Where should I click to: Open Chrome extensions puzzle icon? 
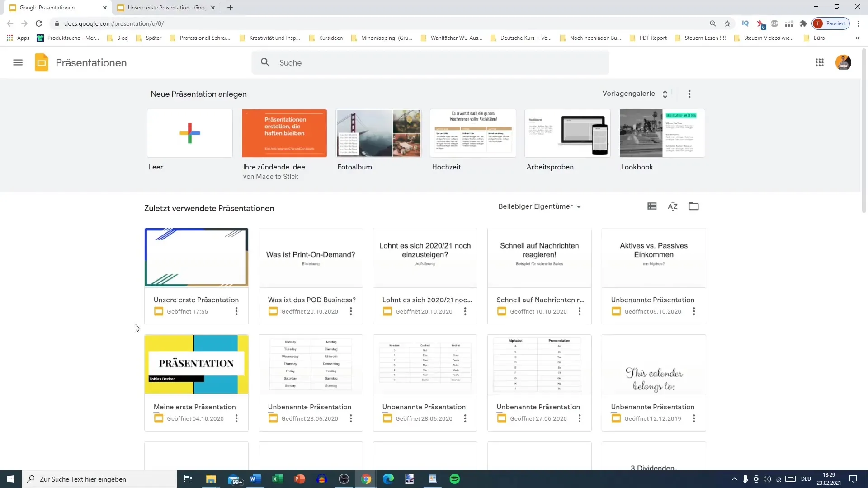coord(803,23)
